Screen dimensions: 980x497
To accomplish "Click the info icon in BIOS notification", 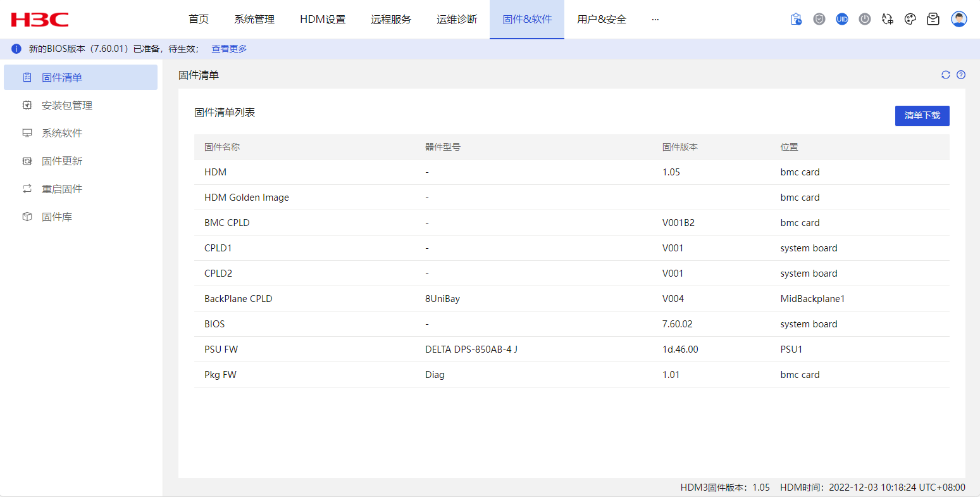I will 16,49.
